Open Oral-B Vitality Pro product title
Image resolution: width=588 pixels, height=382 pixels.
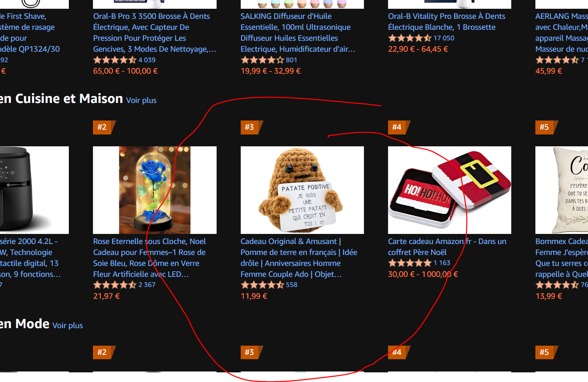pos(447,21)
